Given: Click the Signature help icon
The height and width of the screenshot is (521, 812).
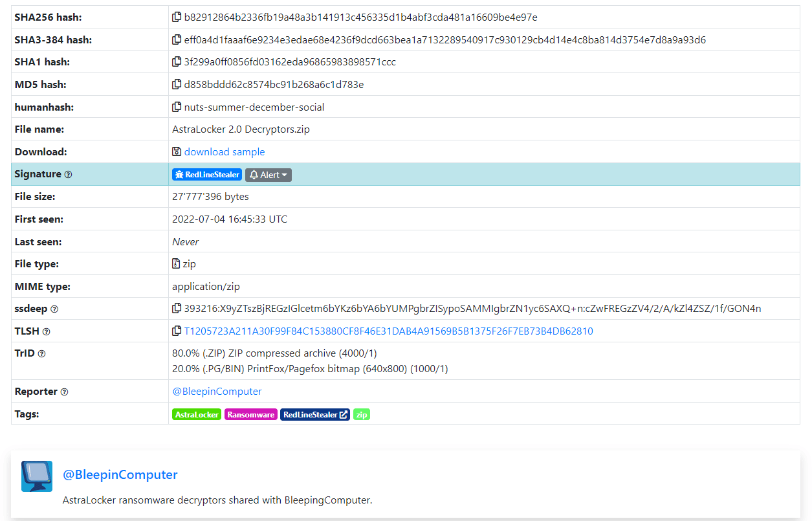Looking at the screenshot, I should [x=69, y=175].
